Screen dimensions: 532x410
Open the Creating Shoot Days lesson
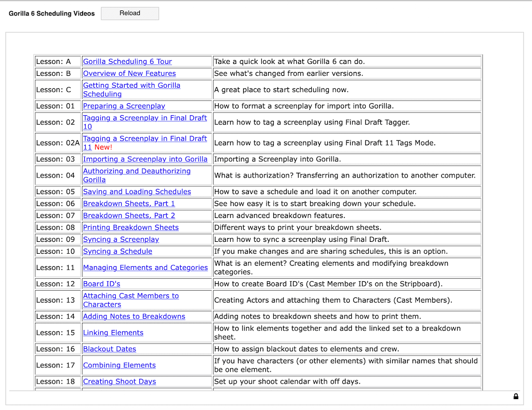[x=119, y=381]
